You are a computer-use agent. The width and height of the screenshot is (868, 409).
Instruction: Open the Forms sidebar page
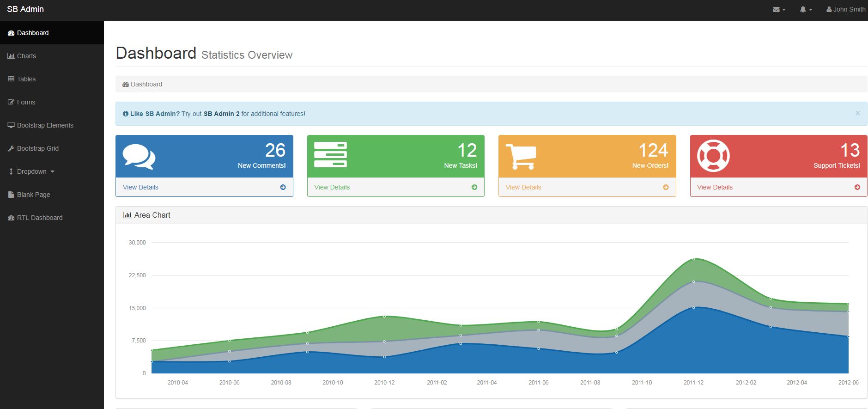coord(26,102)
